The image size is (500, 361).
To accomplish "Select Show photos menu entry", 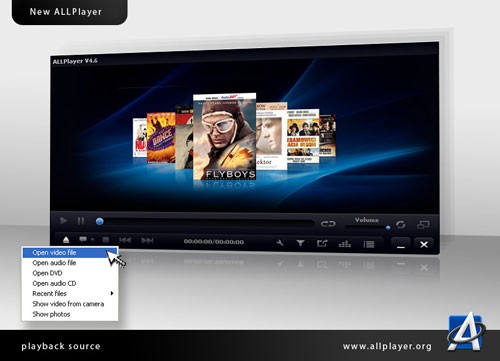I will [x=70, y=314].
